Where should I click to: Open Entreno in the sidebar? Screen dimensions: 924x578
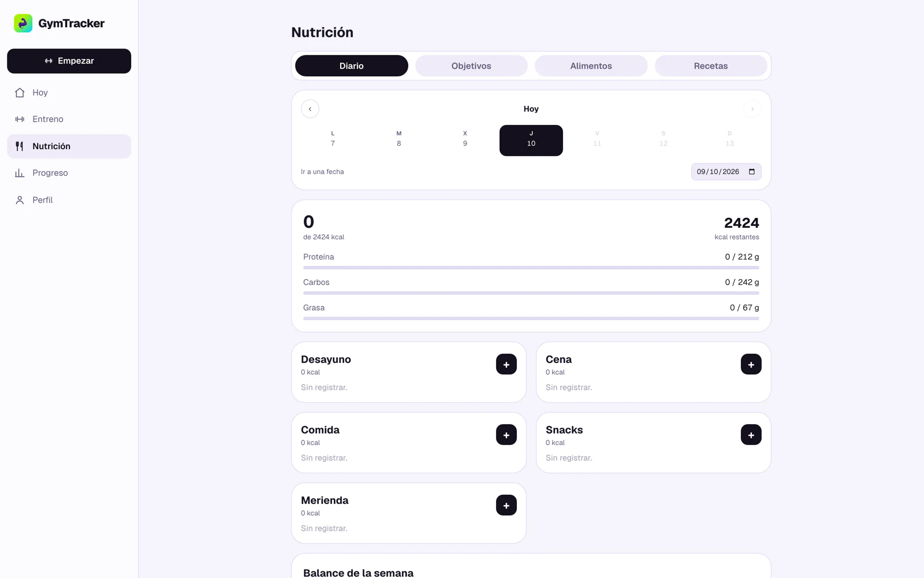click(x=69, y=119)
